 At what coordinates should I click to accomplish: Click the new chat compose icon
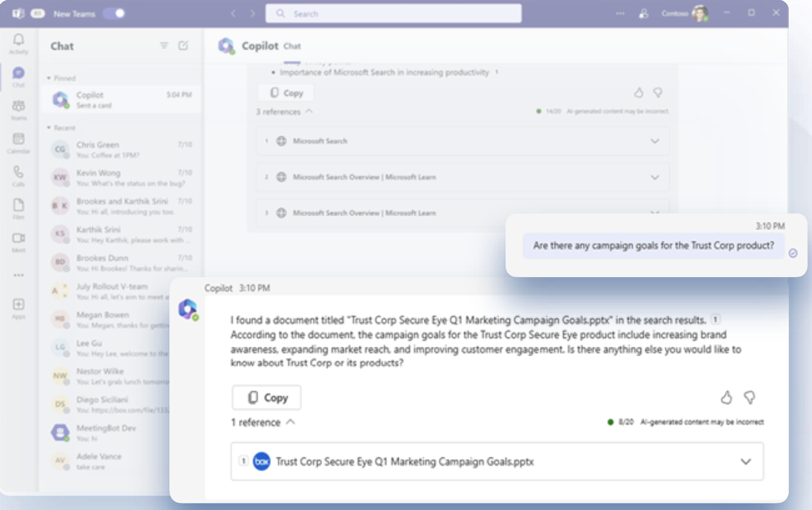pyautogui.click(x=183, y=46)
